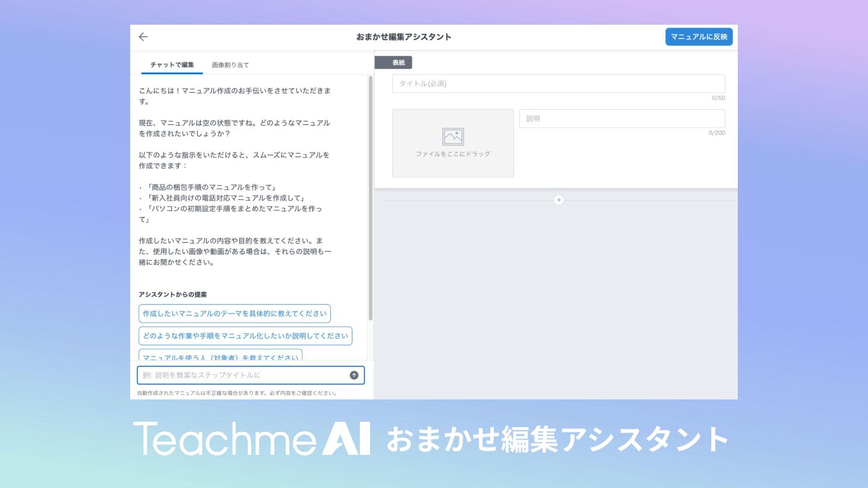Switch to the チャットで編集 tab
The height and width of the screenshot is (488, 868).
click(172, 64)
